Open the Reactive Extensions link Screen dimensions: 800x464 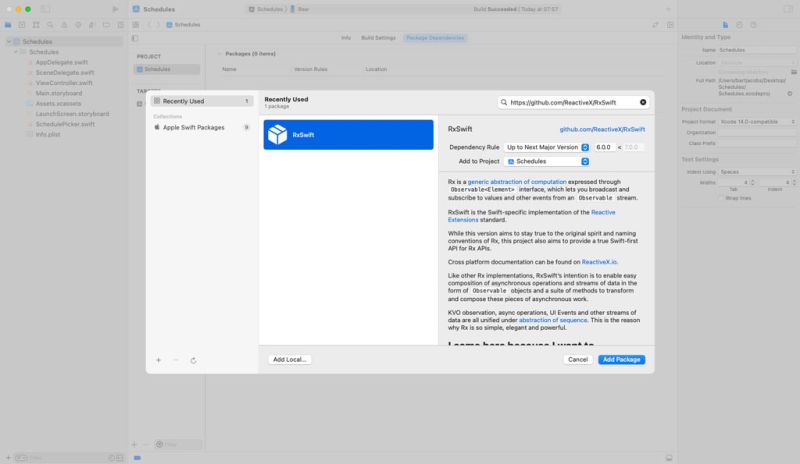(x=531, y=216)
